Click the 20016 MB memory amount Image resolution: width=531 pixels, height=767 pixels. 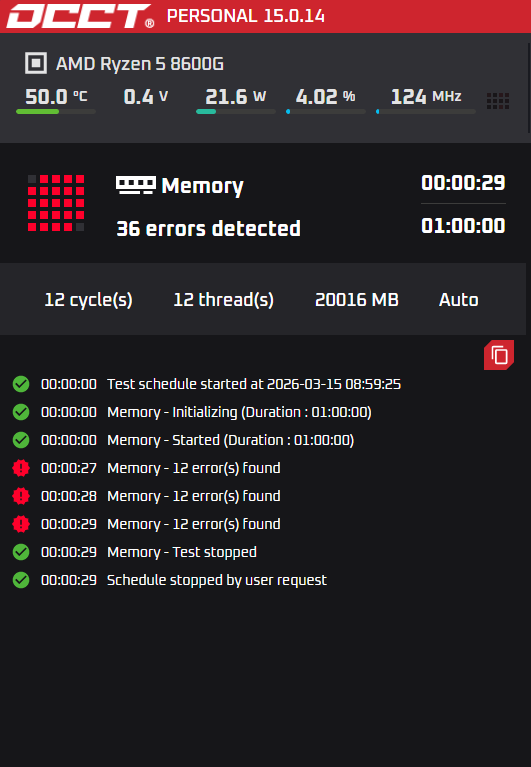point(357,300)
